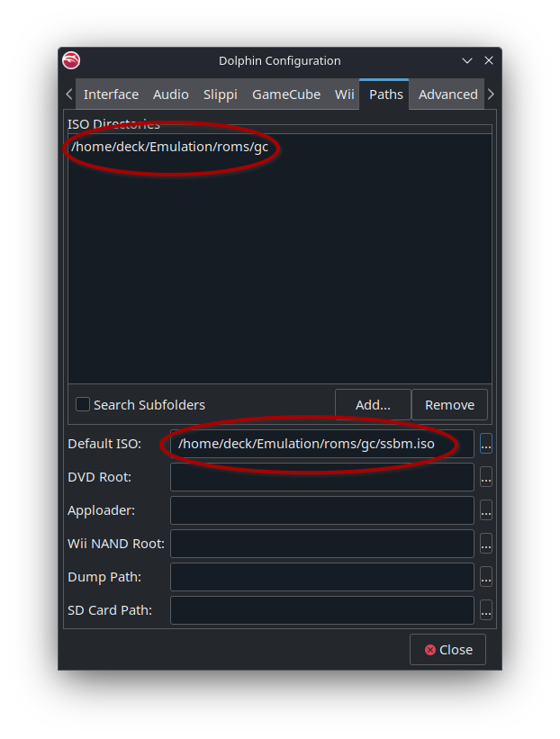The image size is (560, 739).
Task: Click the Wii NAND Root input field
Action: [x=322, y=544]
